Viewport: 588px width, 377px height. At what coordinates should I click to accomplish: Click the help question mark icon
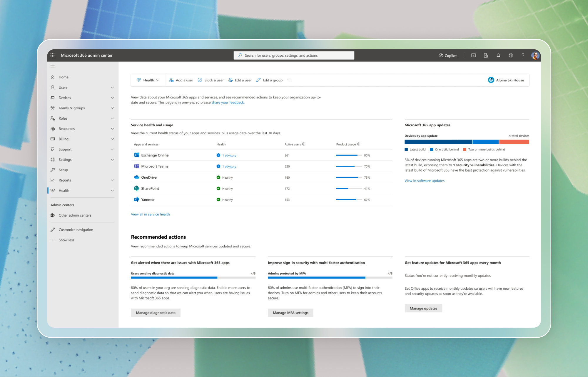click(523, 55)
